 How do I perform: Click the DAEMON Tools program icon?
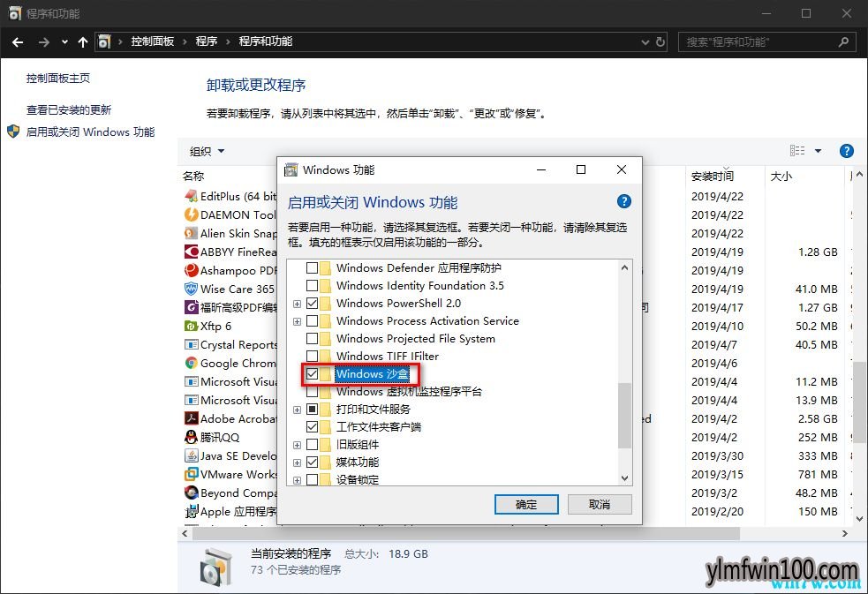point(191,214)
